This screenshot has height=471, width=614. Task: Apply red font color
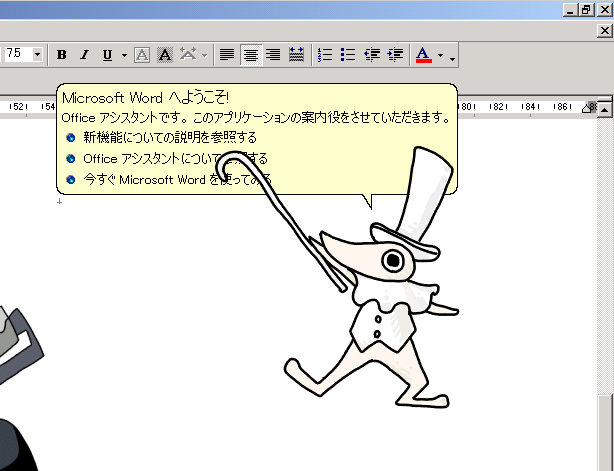click(x=424, y=55)
